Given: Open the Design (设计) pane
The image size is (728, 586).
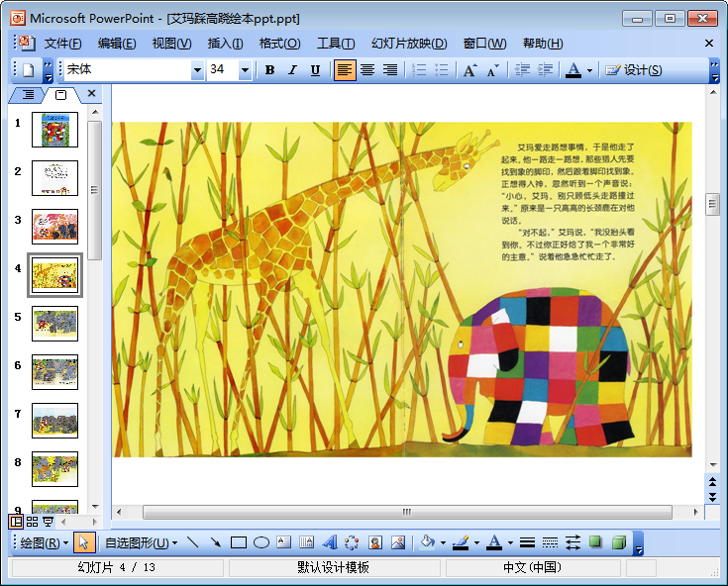Looking at the screenshot, I should click(x=634, y=70).
